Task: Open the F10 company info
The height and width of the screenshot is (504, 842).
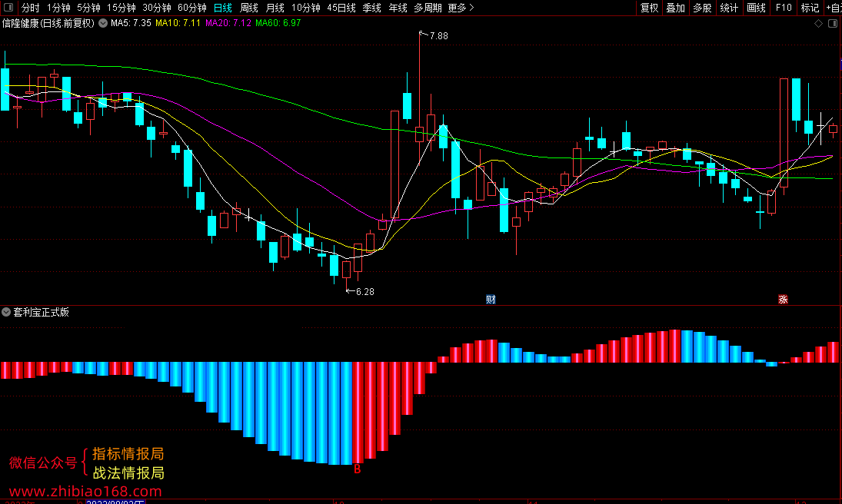Action: 784,8
